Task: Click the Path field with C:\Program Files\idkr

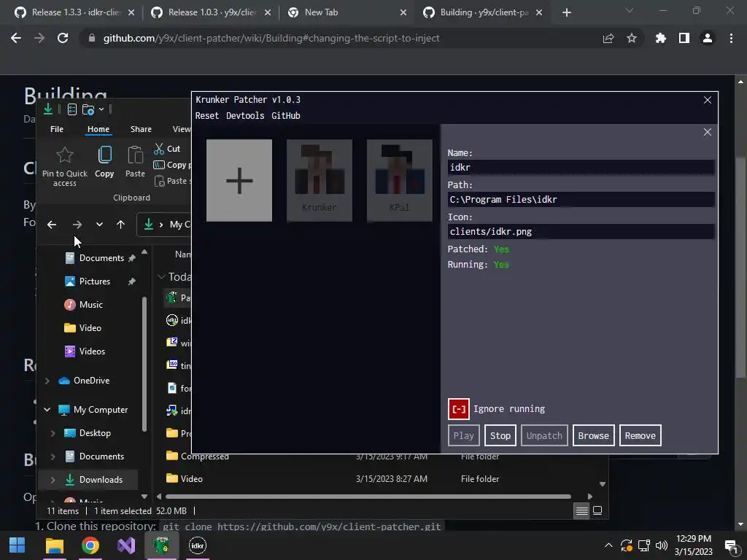Action: [581, 200]
